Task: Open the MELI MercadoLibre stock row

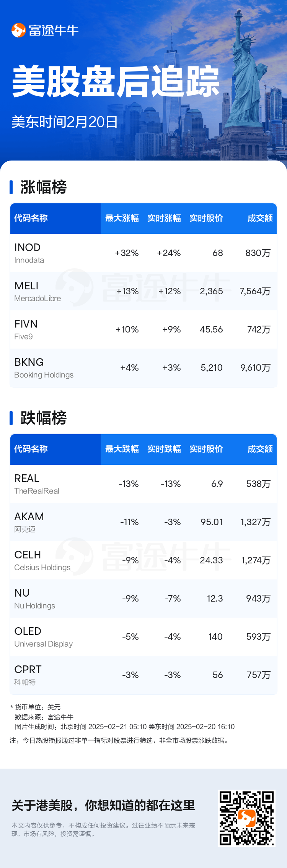Action: 143,291
